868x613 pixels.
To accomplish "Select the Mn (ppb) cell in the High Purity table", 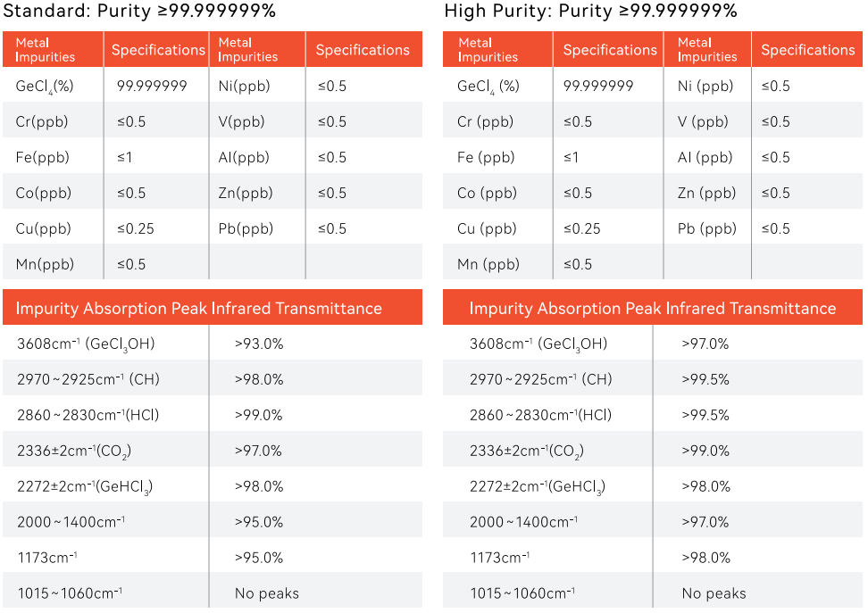I will pos(488,264).
